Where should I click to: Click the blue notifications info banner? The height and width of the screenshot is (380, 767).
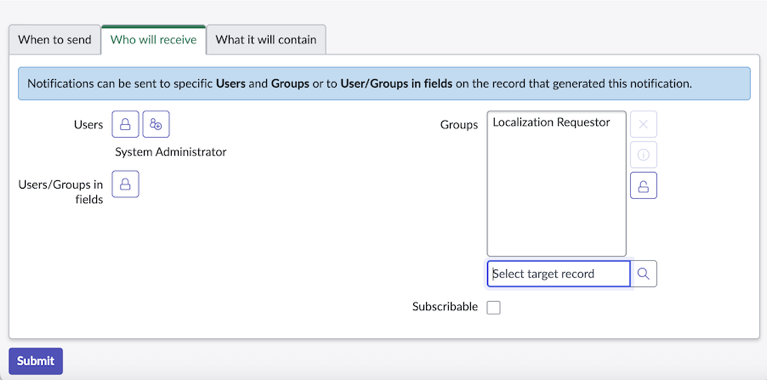[384, 84]
